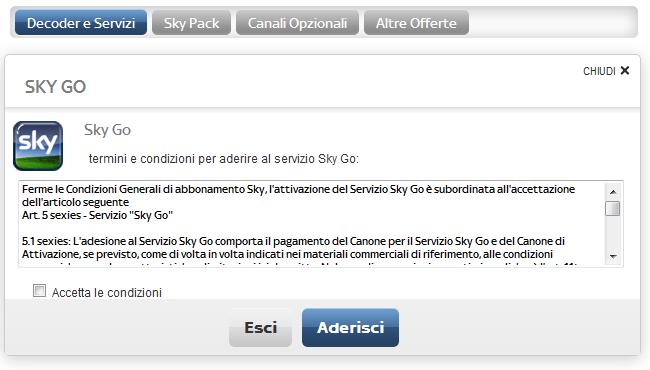This screenshot has height=370, width=650.
Task: Click inside the terms and conditions text box
Action: pos(312,224)
